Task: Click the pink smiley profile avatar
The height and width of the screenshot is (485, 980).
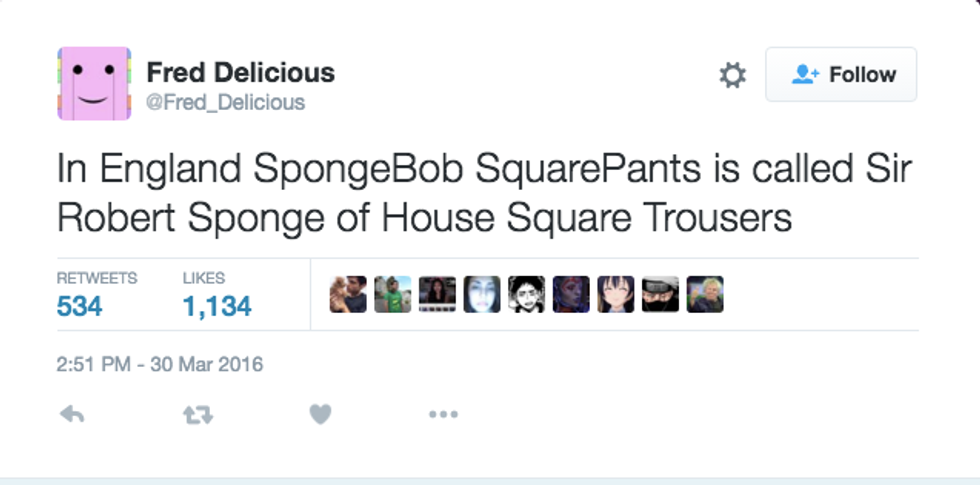Action: point(94,83)
